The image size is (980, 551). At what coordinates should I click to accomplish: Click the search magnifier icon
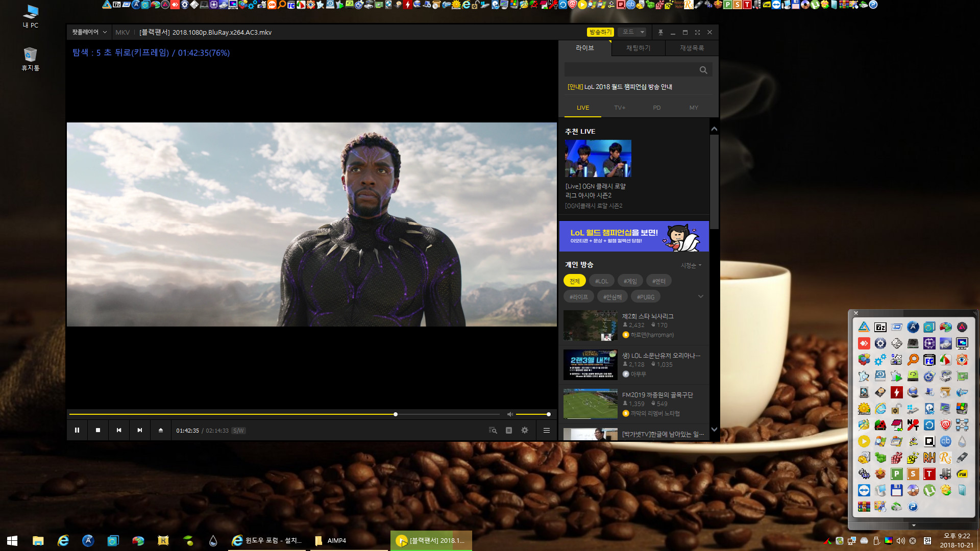tap(703, 70)
